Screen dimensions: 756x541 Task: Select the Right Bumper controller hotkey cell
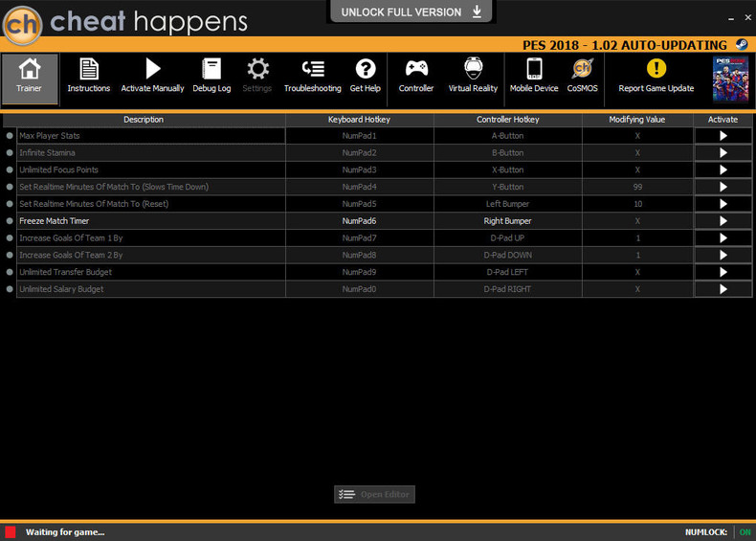click(x=508, y=221)
